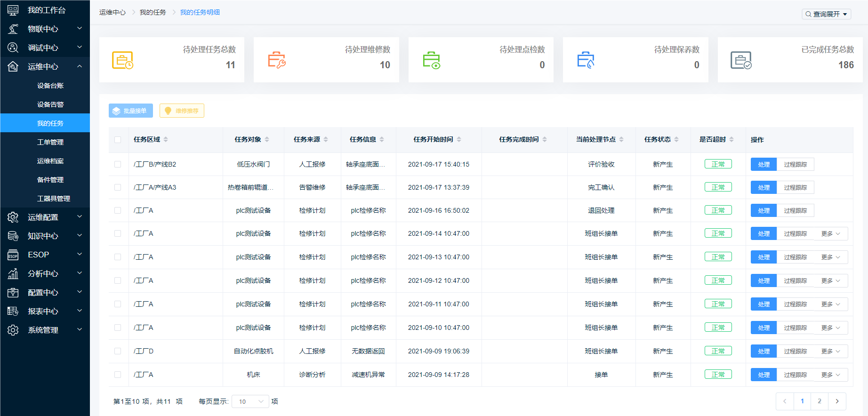Click the 系统管理 gear icon
This screenshot has width=868, height=416.
point(13,330)
